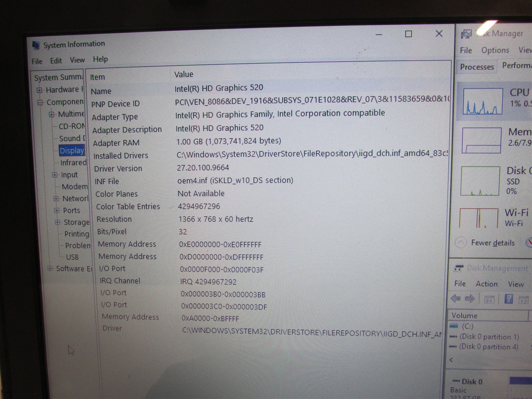The height and width of the screenshot is (399, 532).
Task: Select Disk 0 partition 1 row
Action: click(489, 336)
